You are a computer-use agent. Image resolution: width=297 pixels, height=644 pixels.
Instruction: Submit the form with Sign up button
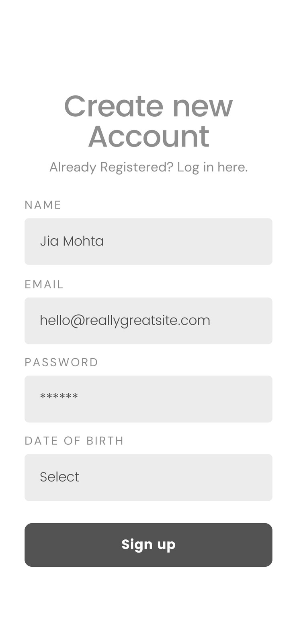tap(148, 545)
